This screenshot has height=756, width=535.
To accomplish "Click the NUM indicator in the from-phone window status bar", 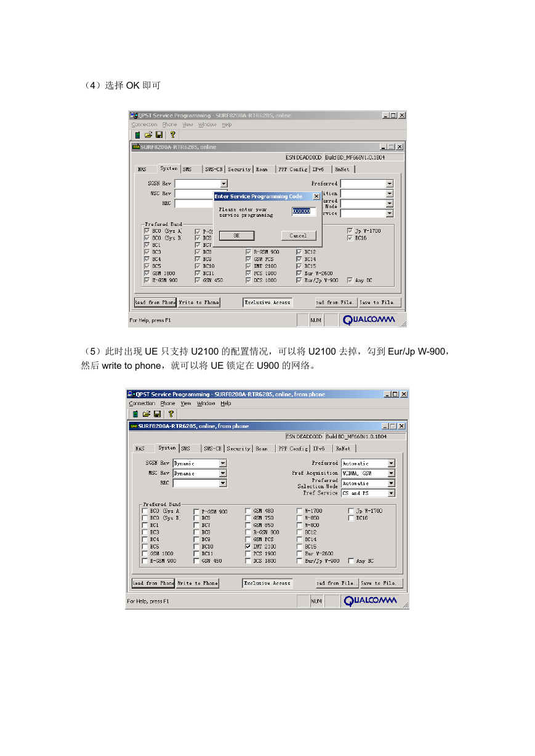I will click(x=316, y=601).
